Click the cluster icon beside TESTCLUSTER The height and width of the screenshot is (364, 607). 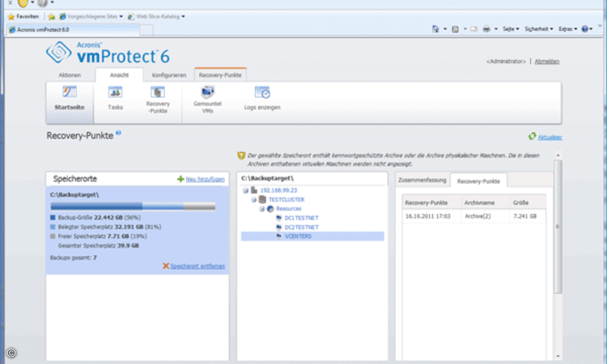tap(263, 200)
